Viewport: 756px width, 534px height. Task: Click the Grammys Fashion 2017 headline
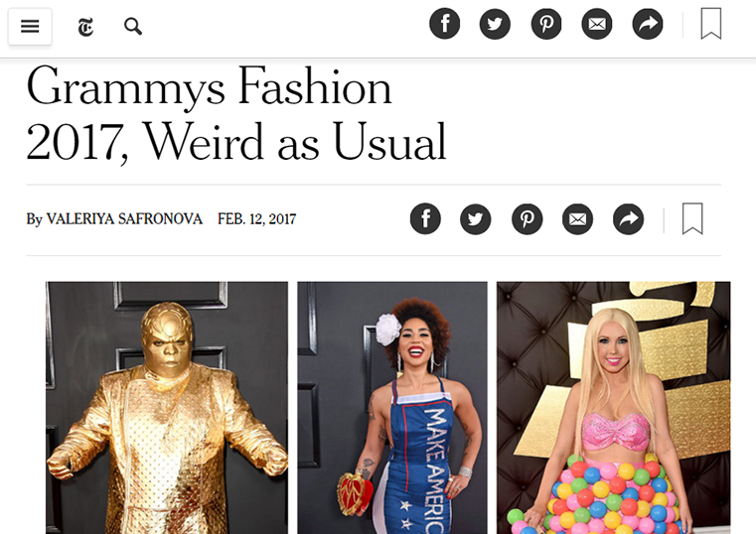236,114
